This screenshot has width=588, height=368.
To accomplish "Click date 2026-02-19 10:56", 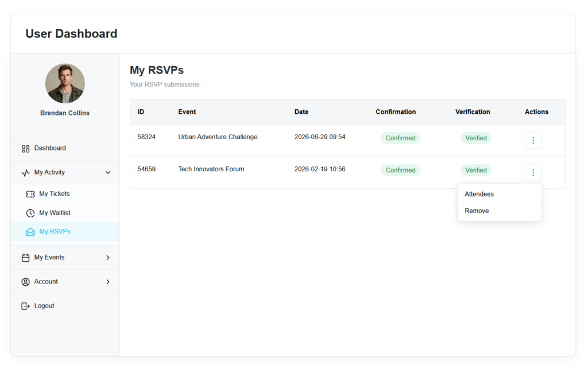I will (x=319, y=170).
